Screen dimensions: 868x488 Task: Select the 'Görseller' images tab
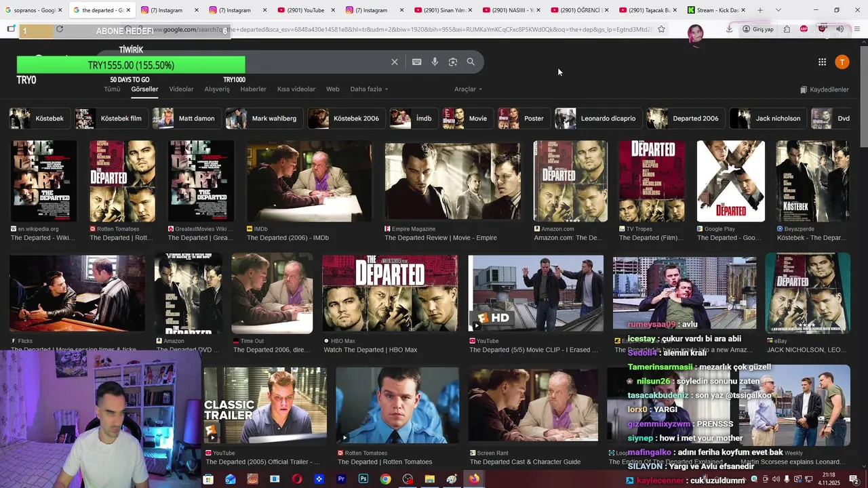point(144,89)
